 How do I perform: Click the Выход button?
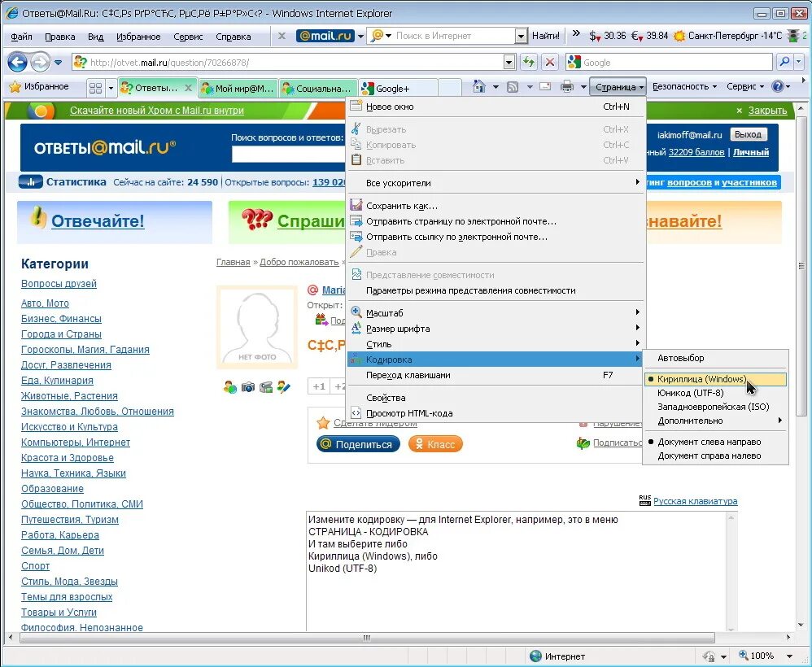point(748,135)
